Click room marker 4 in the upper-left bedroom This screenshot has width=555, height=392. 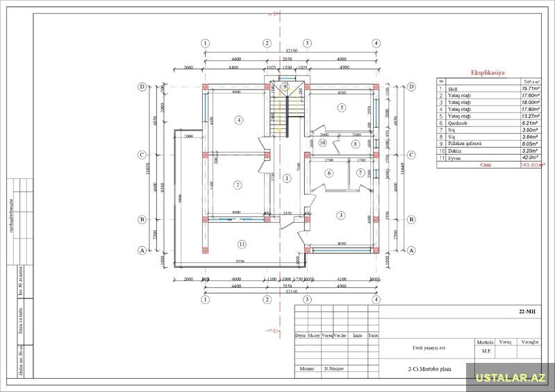[239, 120]
